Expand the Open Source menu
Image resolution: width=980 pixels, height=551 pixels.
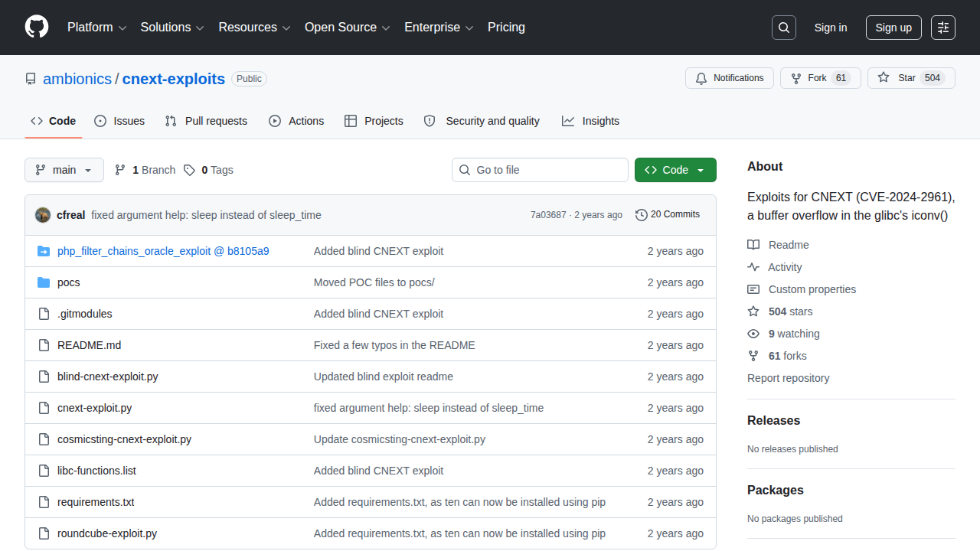[348, 28]
